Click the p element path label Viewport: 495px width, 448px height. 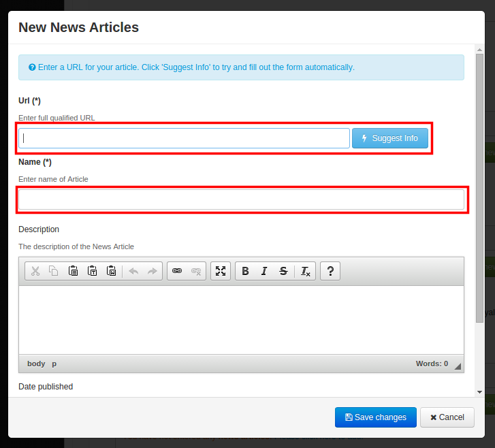(x=54, y=364)
